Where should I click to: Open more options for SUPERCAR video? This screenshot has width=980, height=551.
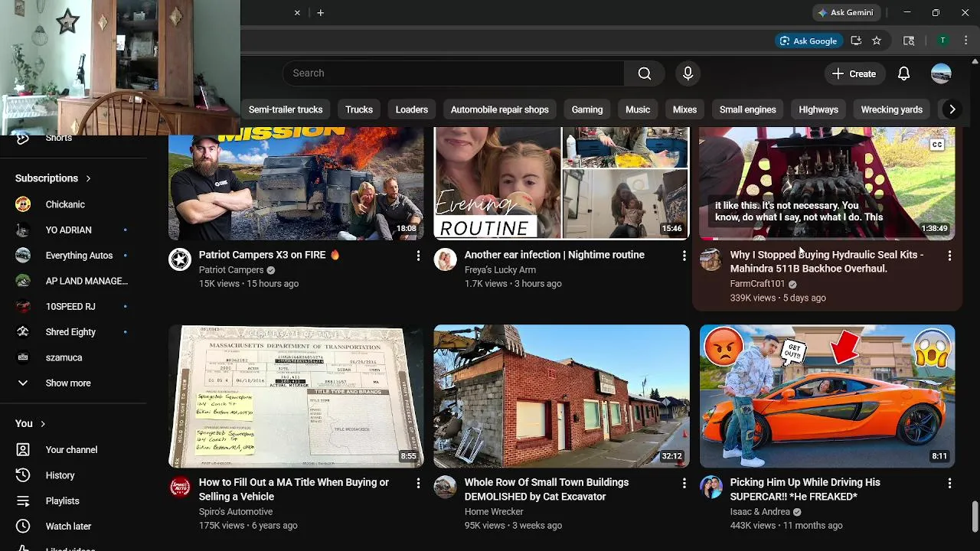coord(949,484)
